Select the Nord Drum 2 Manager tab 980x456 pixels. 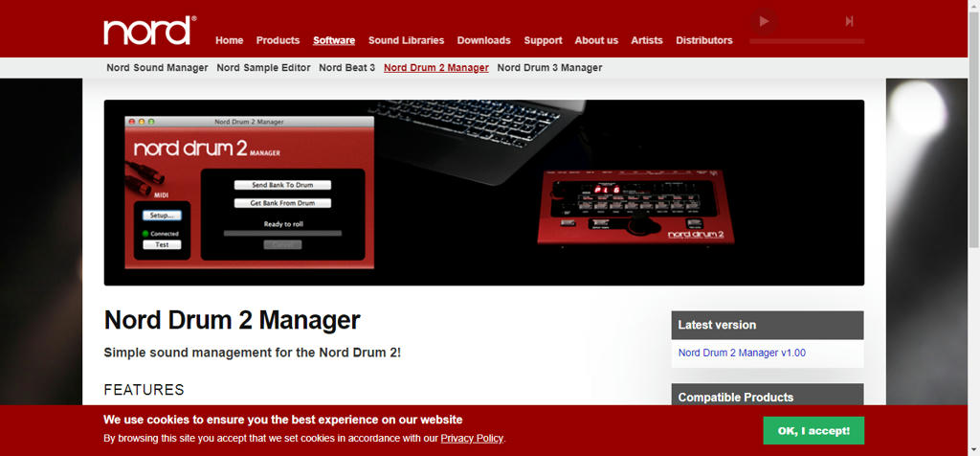pyautogui.click(x=436, y=68)
